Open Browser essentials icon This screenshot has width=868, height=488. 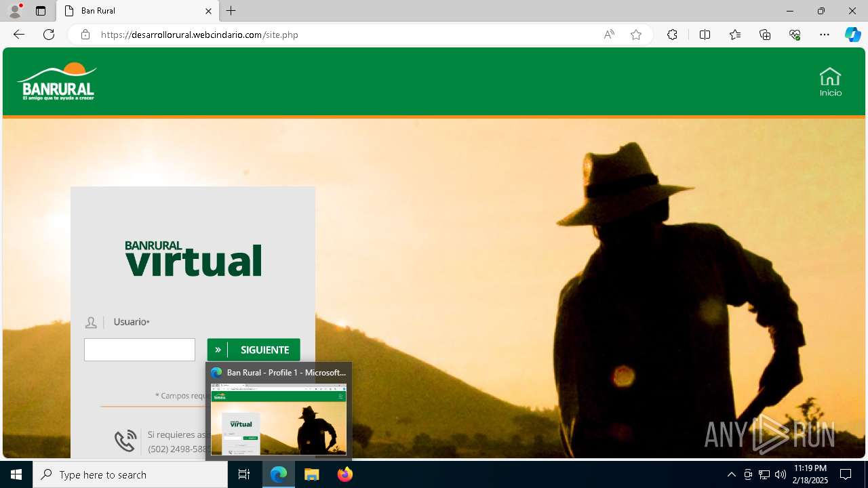pos(795,35)
